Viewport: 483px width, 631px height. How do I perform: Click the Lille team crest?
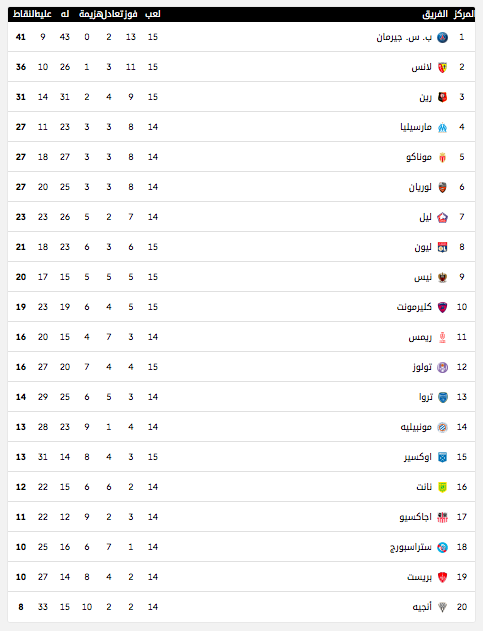(x=442, y=217)
